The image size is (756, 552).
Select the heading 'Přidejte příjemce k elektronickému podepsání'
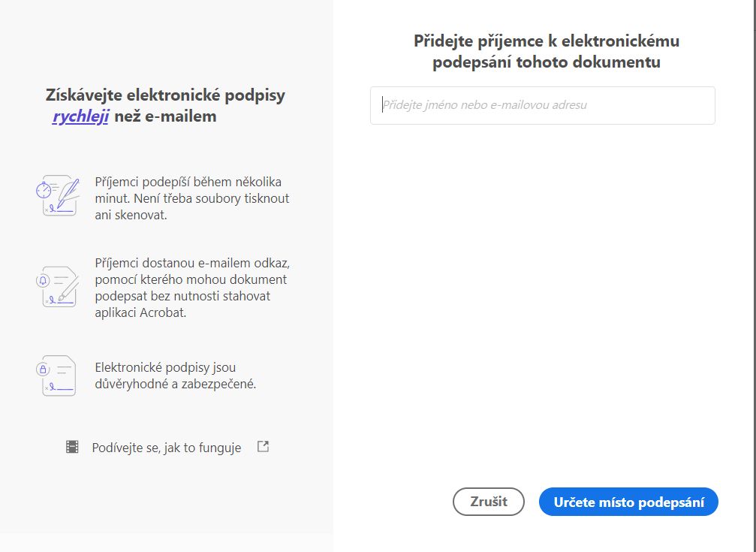click(x=545, y=51)
